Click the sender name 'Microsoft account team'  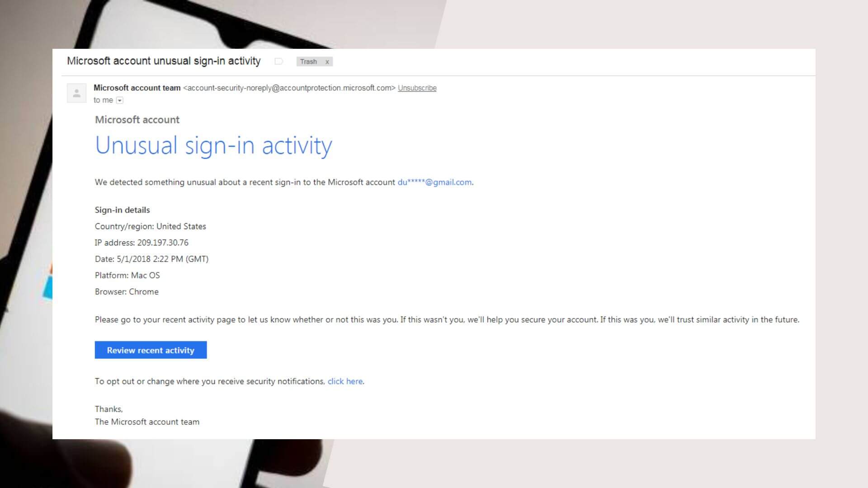click(137, 88)
